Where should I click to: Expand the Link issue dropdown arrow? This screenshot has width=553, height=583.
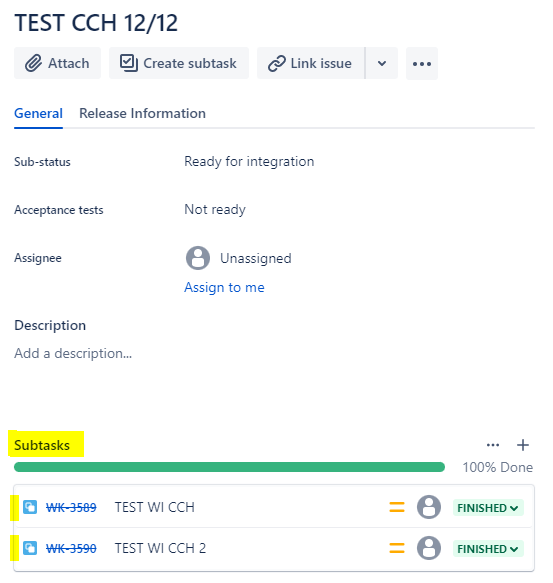click(x=382, y=63)
